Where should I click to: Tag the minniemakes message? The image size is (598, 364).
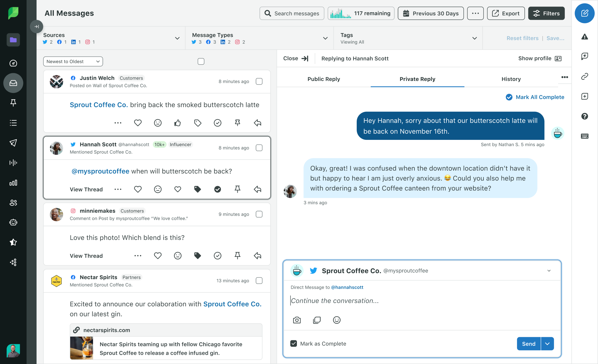[x=197, y=256]
